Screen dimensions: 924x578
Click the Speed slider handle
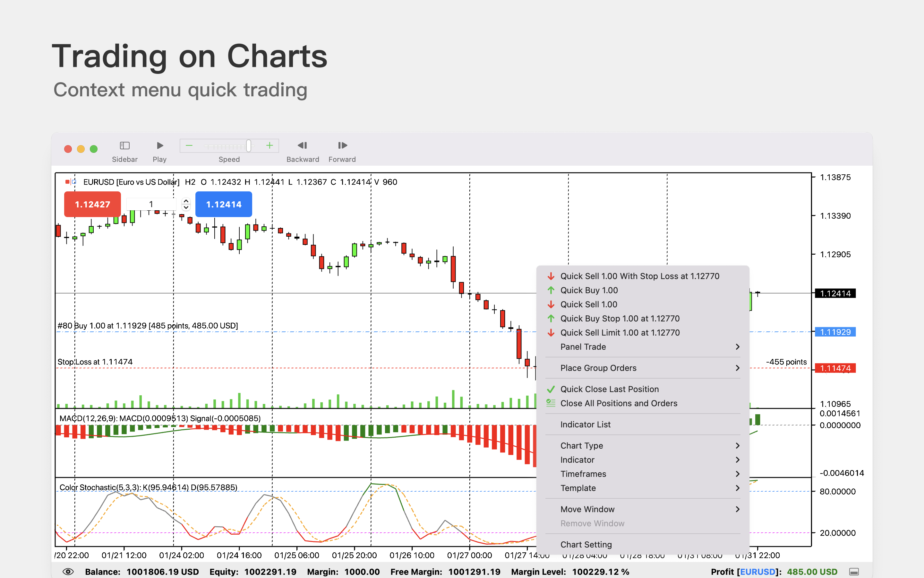coord(249,146)
